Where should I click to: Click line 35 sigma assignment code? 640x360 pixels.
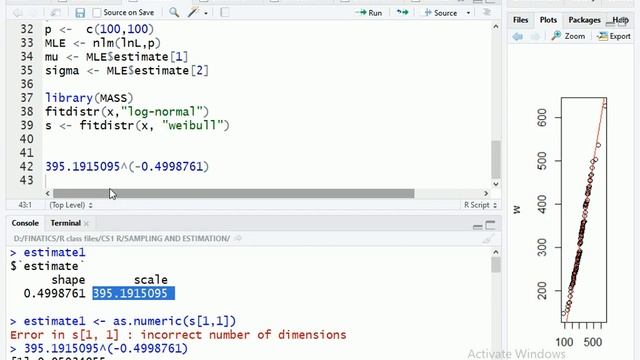tap(127, 70)
